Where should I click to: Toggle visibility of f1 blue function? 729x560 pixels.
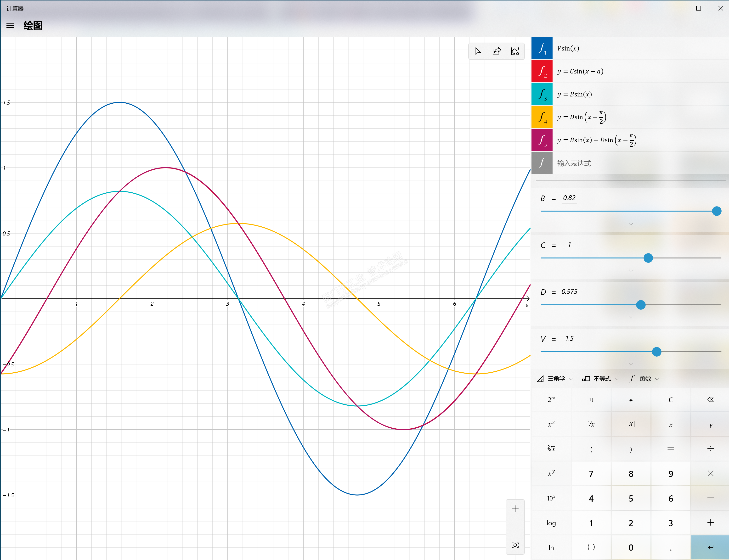[542, 48]
